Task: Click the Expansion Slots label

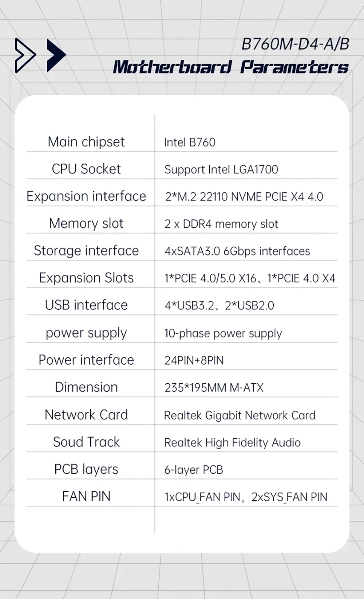Action: (86, 278)
